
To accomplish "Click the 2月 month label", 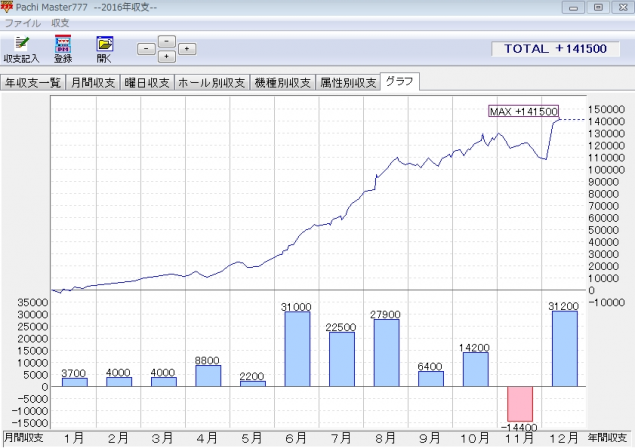I will click(x=118, y=438).
